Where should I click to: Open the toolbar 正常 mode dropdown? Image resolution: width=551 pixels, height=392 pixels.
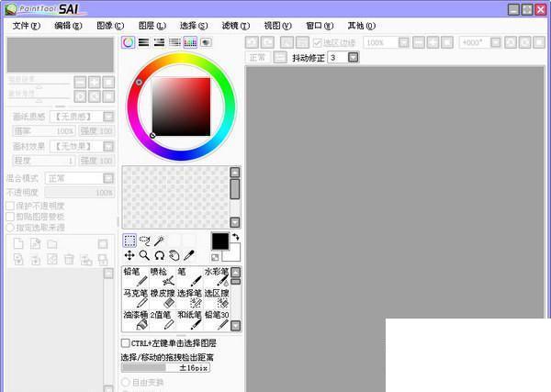[x=280, y=57]
